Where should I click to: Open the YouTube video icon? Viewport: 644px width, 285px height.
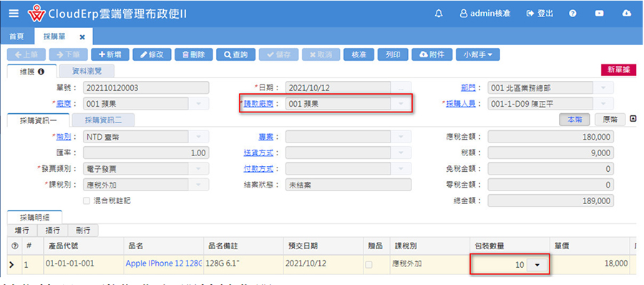599,13
